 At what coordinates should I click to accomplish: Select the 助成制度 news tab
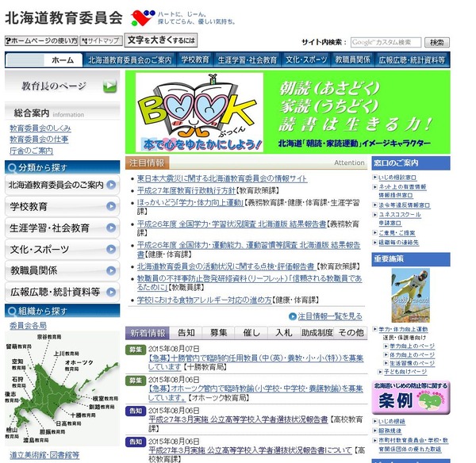pyautogui.click(x=317, y=333)
